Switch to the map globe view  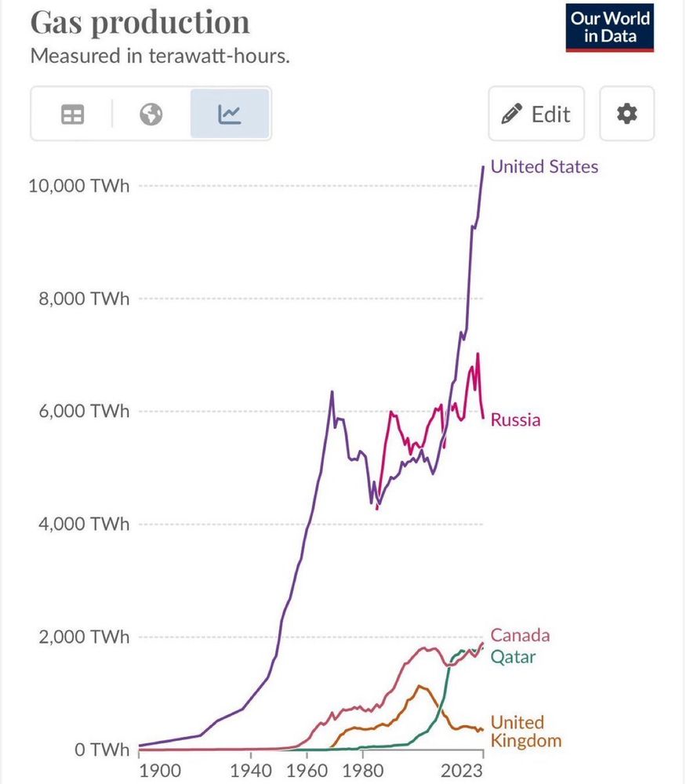pos(151,114)
